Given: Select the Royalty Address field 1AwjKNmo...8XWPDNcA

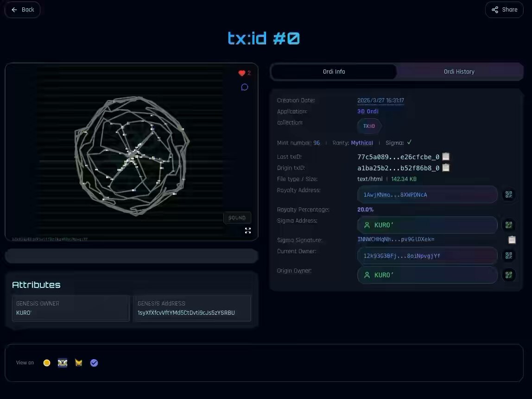Looking at the screenshot, I should click(x=427, y=194).
